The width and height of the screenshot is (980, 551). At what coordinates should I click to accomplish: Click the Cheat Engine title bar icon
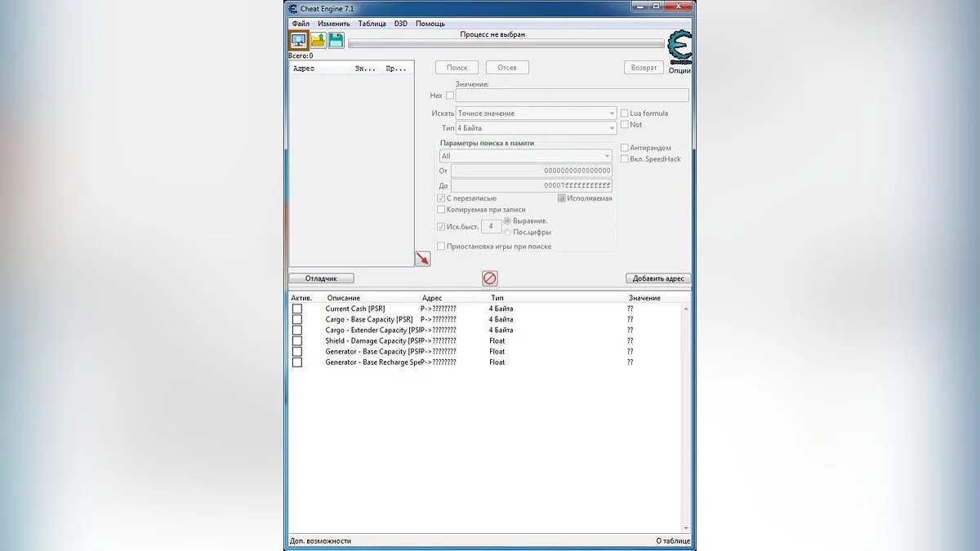(x=293, y=8)
